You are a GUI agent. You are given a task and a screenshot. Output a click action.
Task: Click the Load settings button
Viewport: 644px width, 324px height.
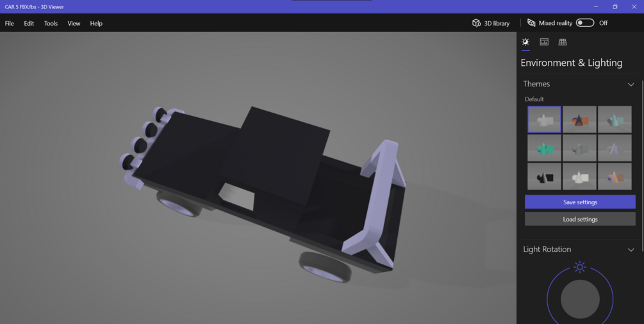[x=580, y=219]
